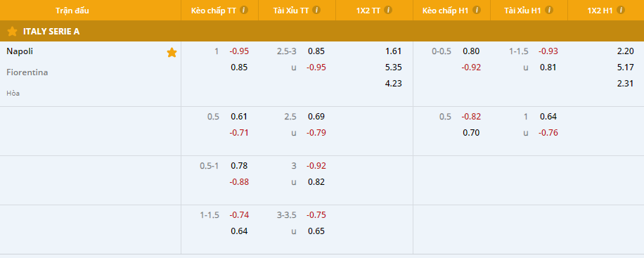Choose first-half Napoli odds 2.20
644x258 pixels.
click(626, 51)
